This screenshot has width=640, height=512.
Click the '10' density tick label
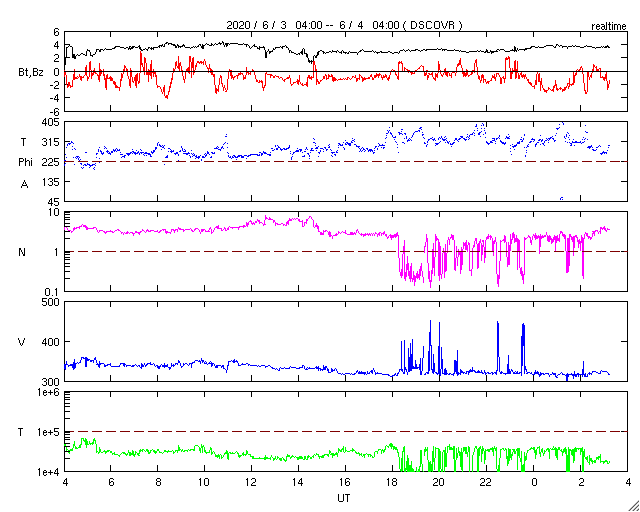click(x=54, y=212)
